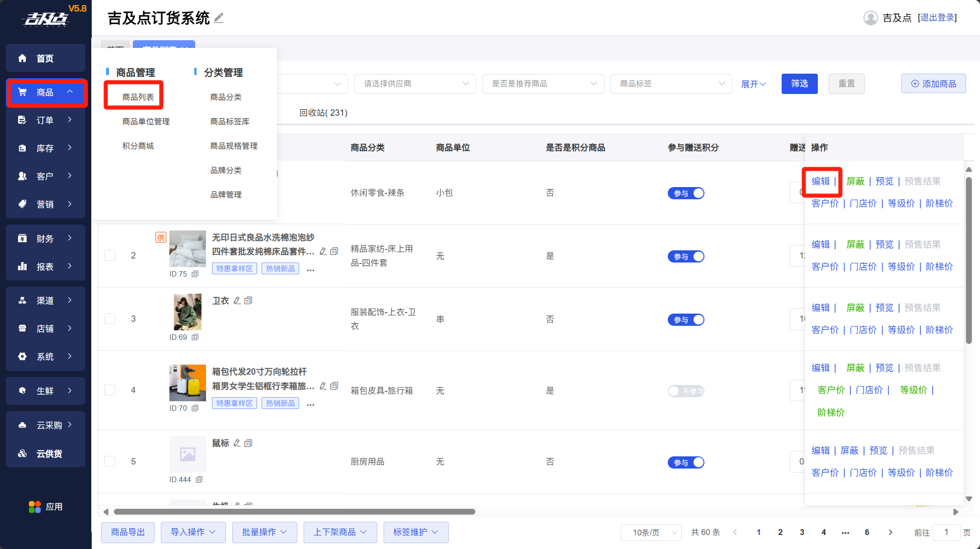The height and width of the screenshot is (549, 980).
Task: Select 商品分类 in the category menu
Action: coord(225,97)
